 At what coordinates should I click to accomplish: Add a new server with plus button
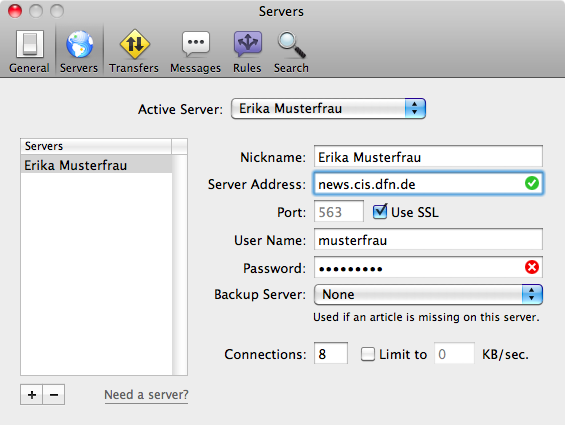[32, 395]
